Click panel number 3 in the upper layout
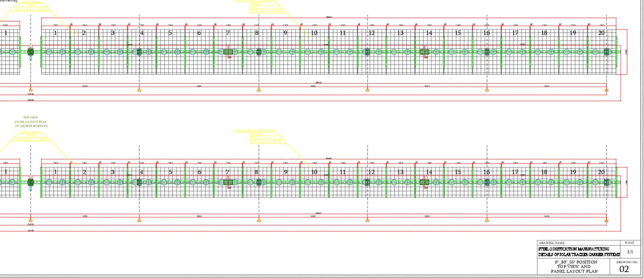The image size is (644, 278). 113,33
